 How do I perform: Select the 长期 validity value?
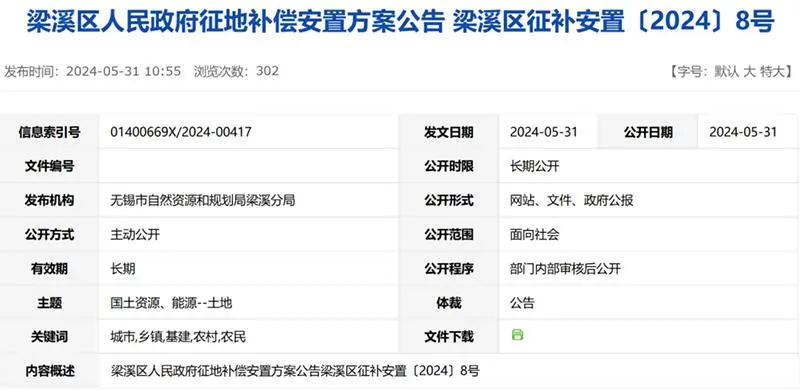click(x=122, y=269)
